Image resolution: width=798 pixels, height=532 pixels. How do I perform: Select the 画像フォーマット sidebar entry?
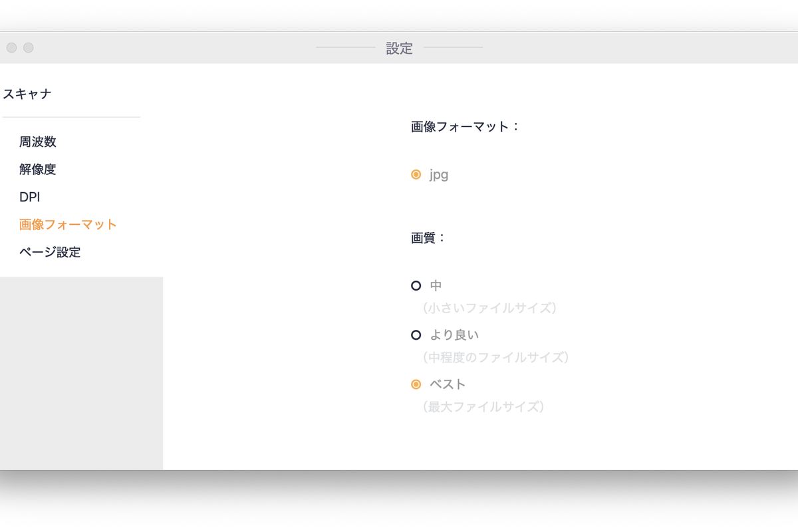click(67, 224)
